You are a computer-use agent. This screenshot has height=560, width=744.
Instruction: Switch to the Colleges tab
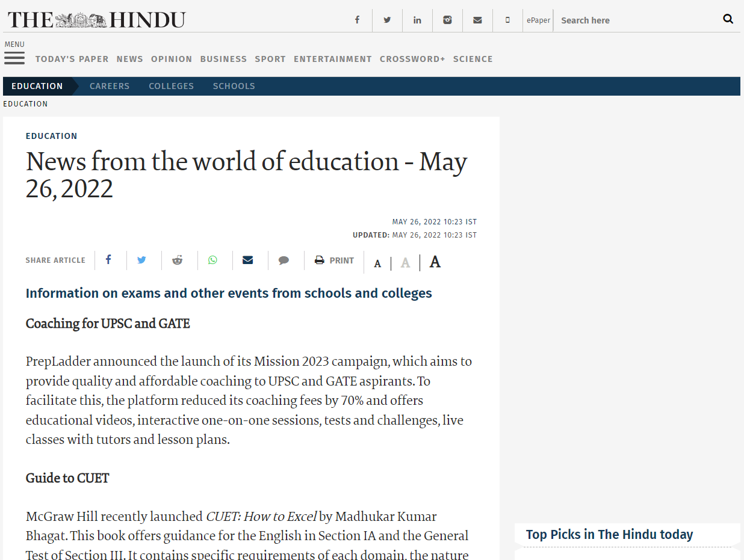coord(172,86)
